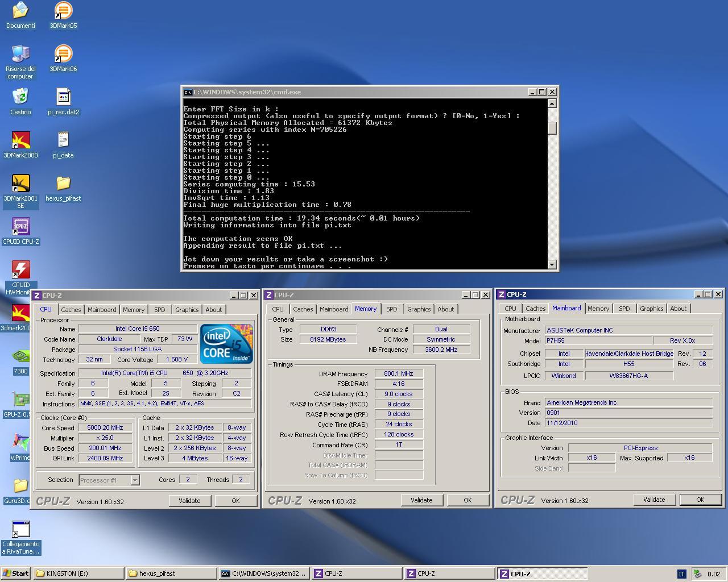The image size is (728, 582).
Task: Switch to hexus_pifast taskbar item
Action: click(x=172, y=573)
